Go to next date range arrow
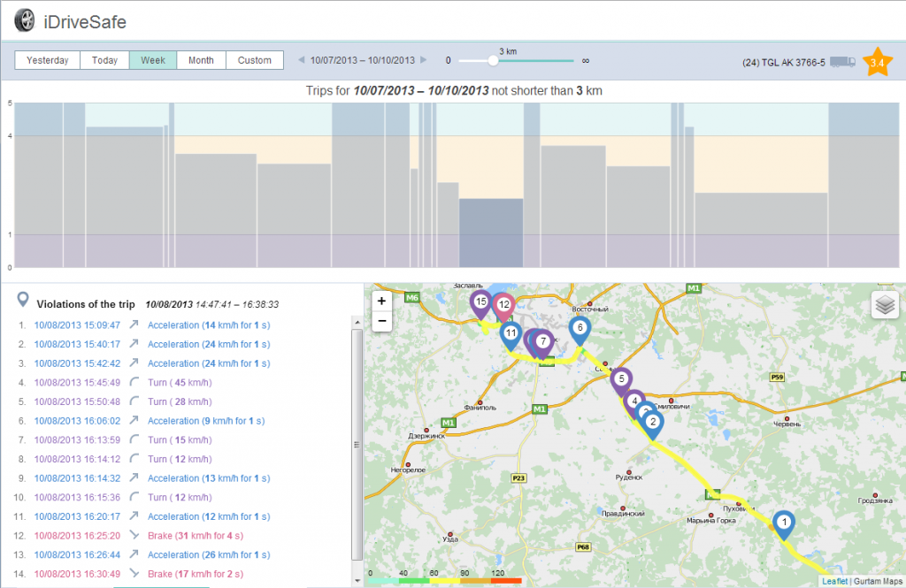The image size is (906, 588). click(x=424, y=60)
